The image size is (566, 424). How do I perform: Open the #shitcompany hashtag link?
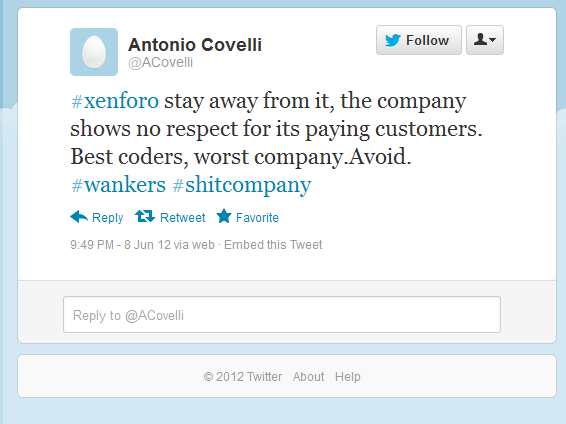(242, 185)
